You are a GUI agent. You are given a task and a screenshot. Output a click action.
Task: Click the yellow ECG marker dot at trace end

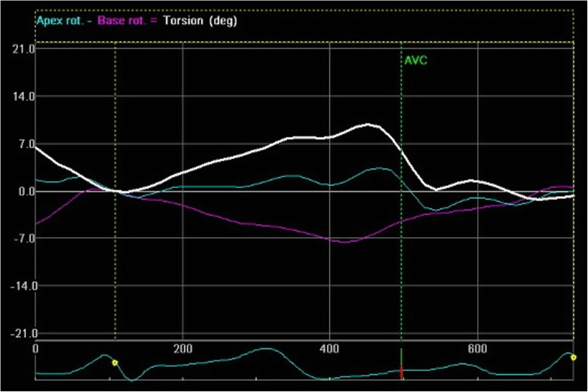point(573,357)
